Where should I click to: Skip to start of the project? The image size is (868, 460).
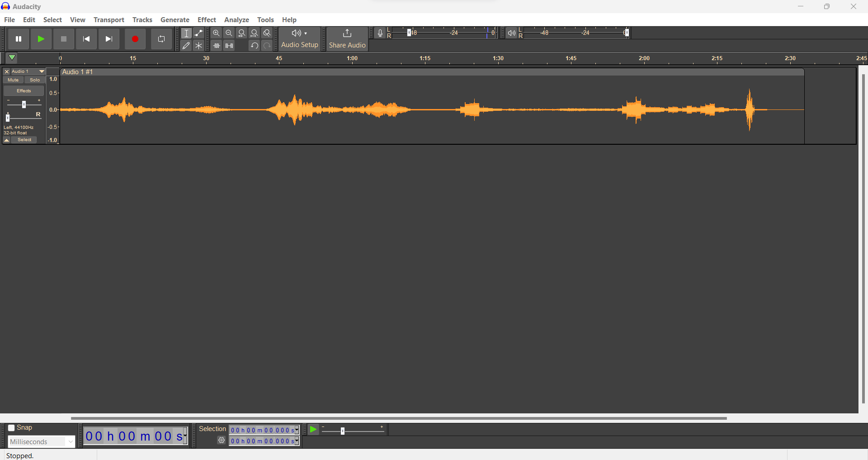[x=86, y=39]
